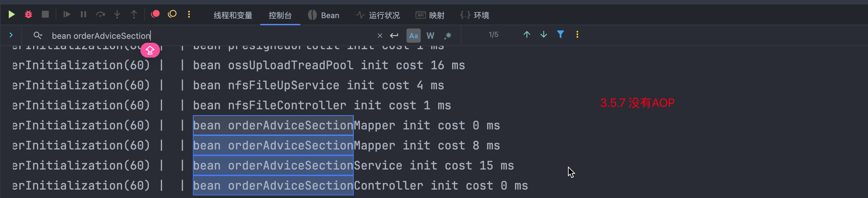This screenshot has height=198, width=868.
Task: Toggle Words W option
Action: coord(430,35)
